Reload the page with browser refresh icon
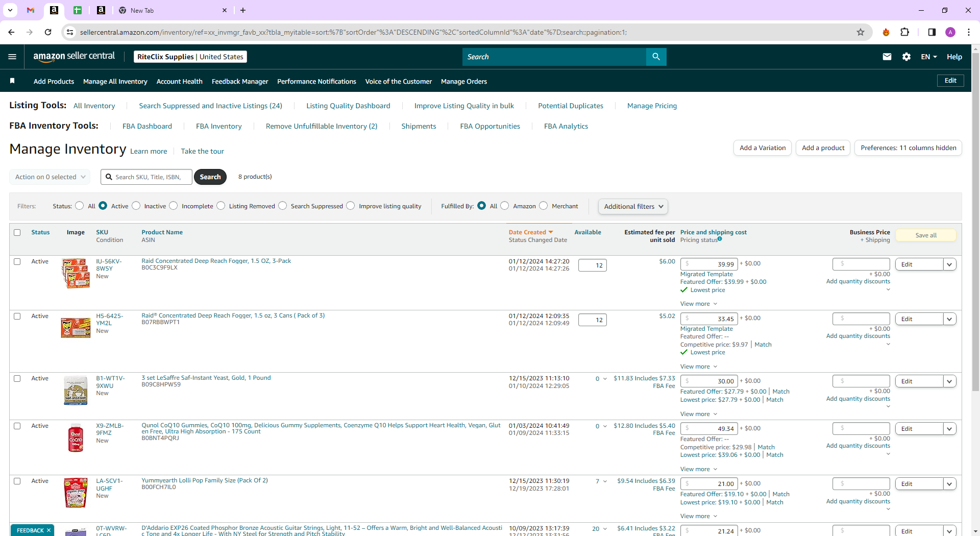 tap(48, 32)
